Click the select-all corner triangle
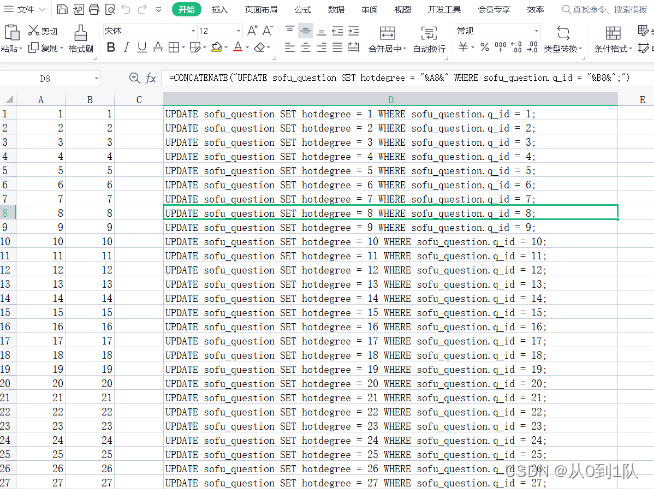This screenshot has width=654, height=489. (8, 99)
